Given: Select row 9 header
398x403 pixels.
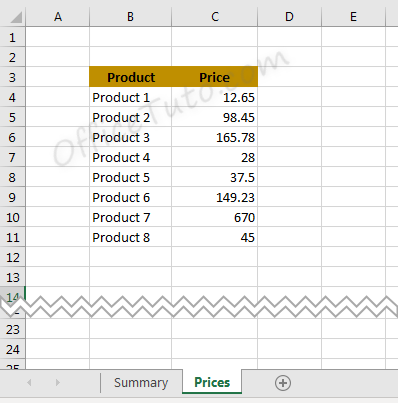Looking at the screenshot, I should click(12, 197).
